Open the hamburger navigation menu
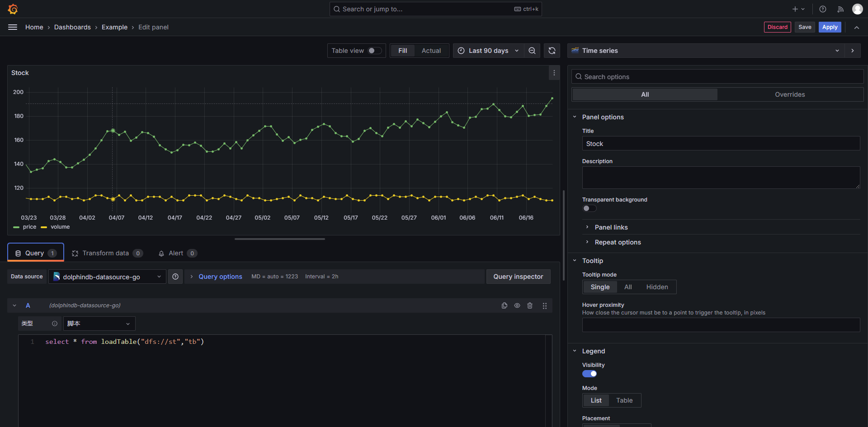The width and height of the screenshot is (868, 427). pyautogui.click(x=13, y=27)
